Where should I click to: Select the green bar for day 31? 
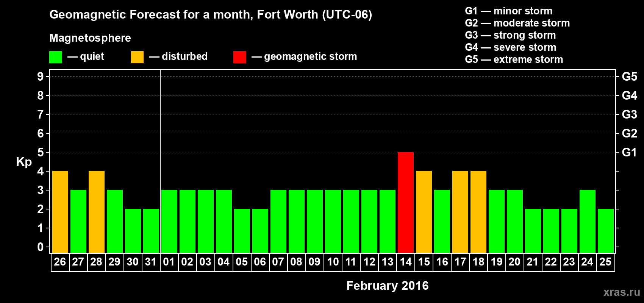[151, 231]
